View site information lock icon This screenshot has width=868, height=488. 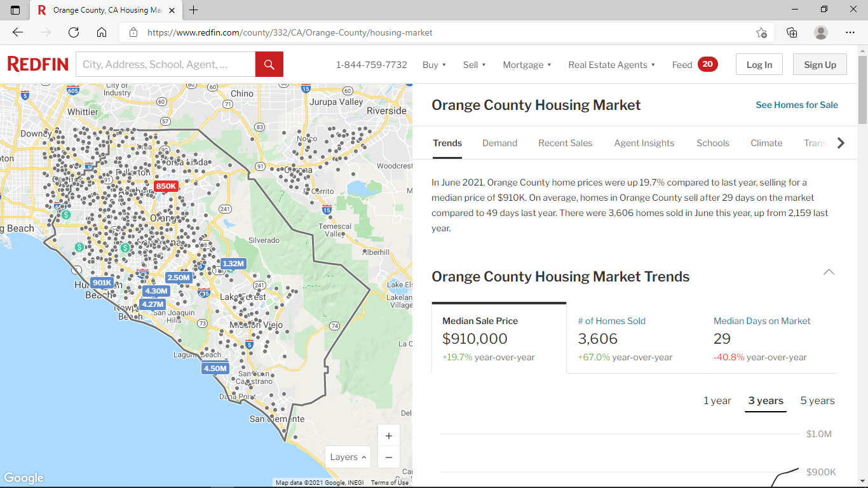point(133,32)
